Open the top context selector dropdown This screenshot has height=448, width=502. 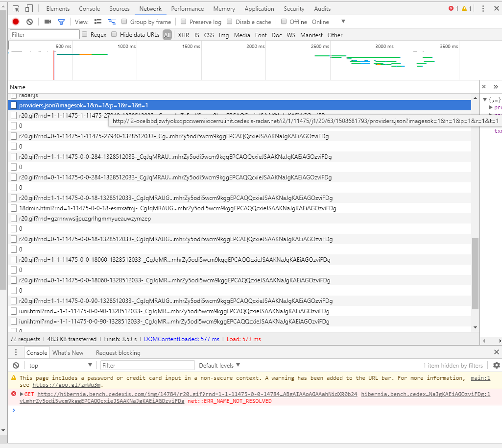60,365
